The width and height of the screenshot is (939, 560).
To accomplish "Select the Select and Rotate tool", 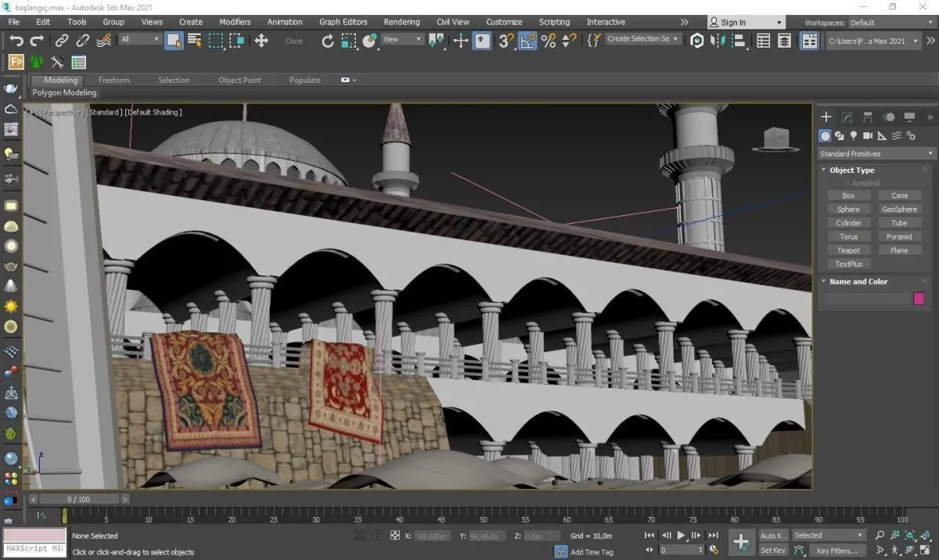I will (328, 41).
